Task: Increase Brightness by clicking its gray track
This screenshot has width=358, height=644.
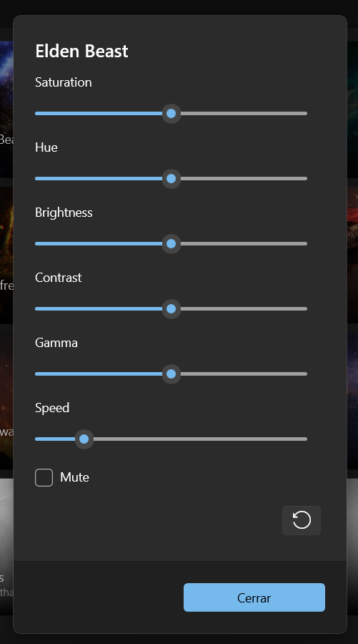Action: [244, 243]
